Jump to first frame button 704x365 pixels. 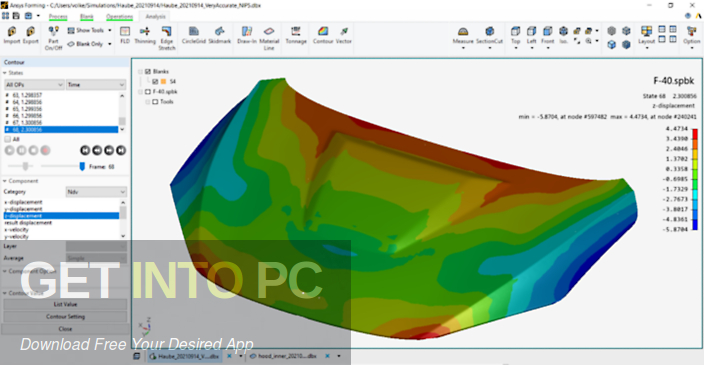pos(85,150)
